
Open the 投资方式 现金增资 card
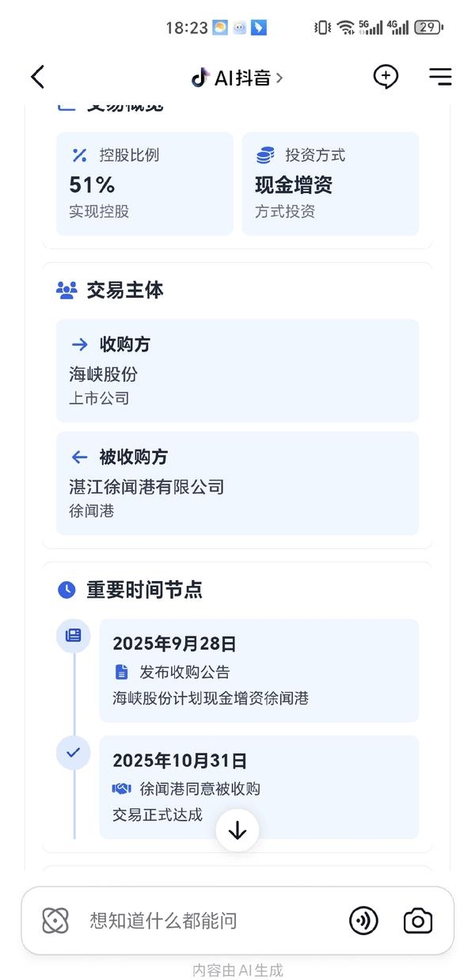tap(330, 184)
